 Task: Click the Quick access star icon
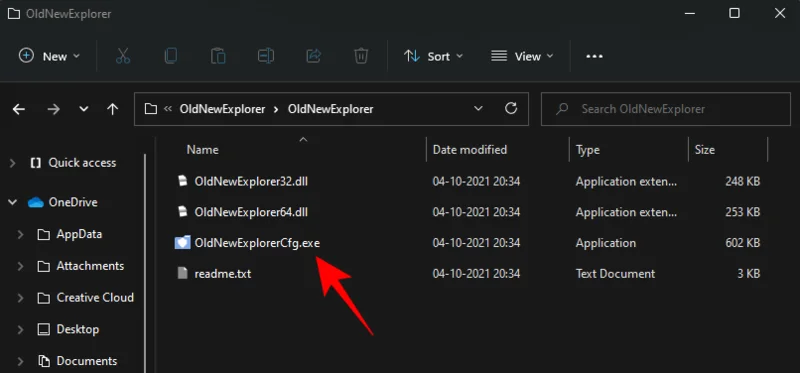(x=36, y=163)
